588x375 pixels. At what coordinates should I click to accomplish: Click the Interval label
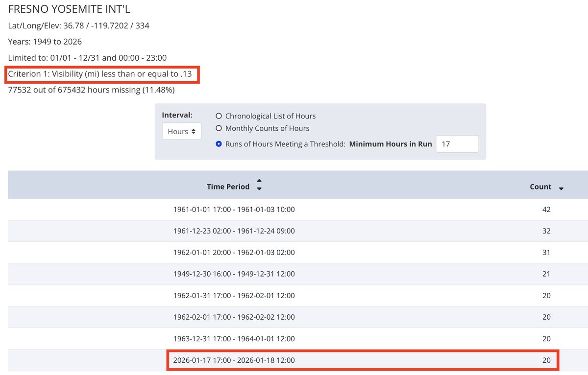click(x=177, y=115)
